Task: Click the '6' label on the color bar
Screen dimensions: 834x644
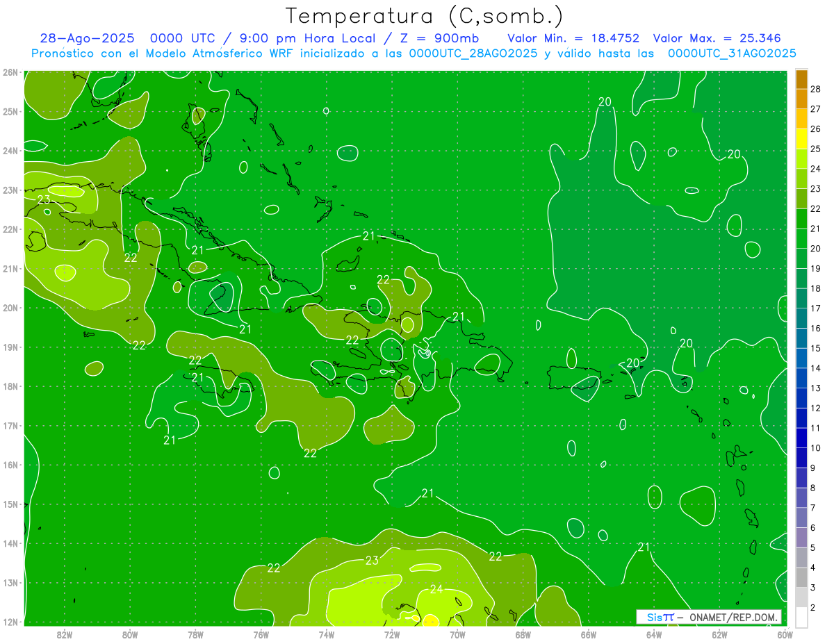Action: pyautogui.click(x=813, y=528)
